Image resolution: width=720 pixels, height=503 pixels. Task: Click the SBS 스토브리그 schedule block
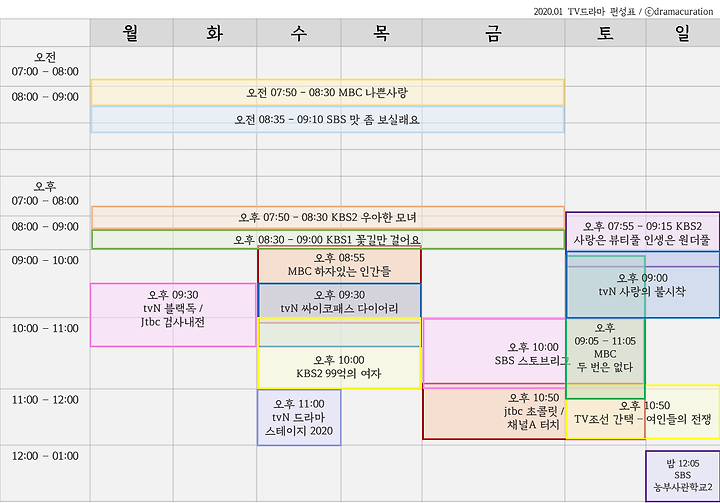point(533,354)
